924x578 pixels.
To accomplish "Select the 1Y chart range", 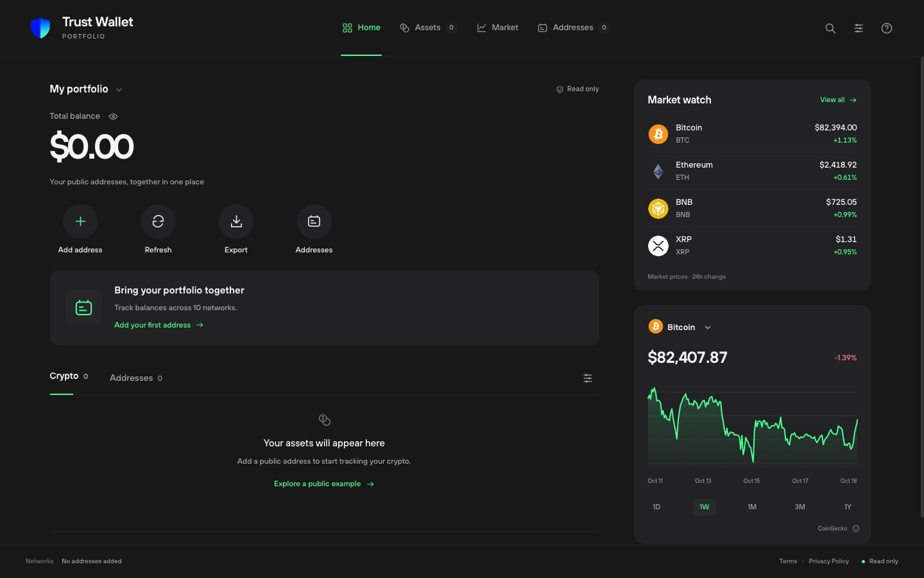I will pos(848,507).
